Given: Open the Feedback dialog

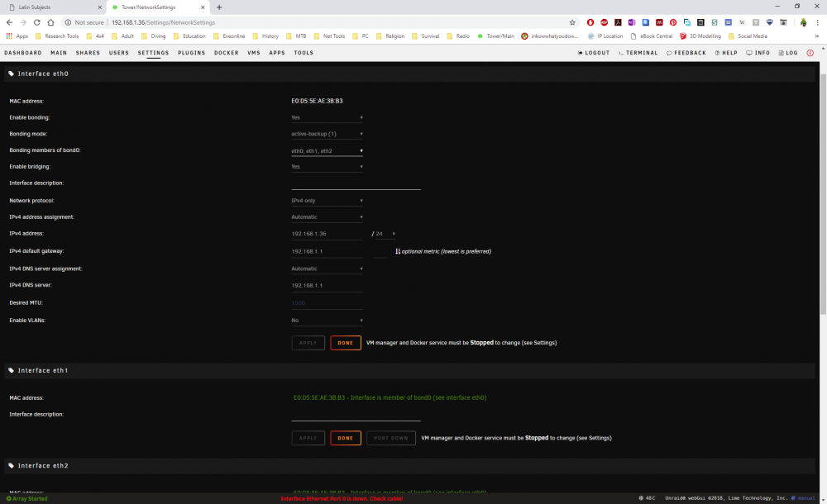Looking at the screenshot, I should (x=686, y=53).
